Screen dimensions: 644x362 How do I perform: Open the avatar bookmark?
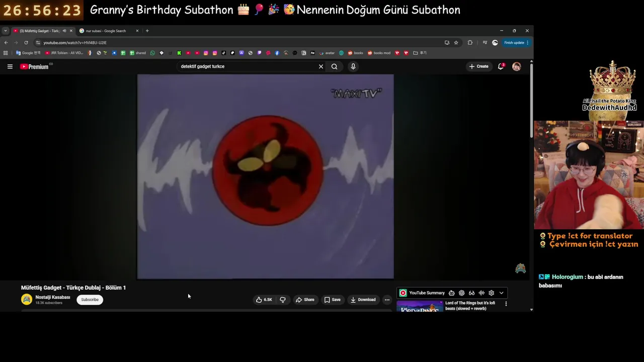click(x=327, y=53)
